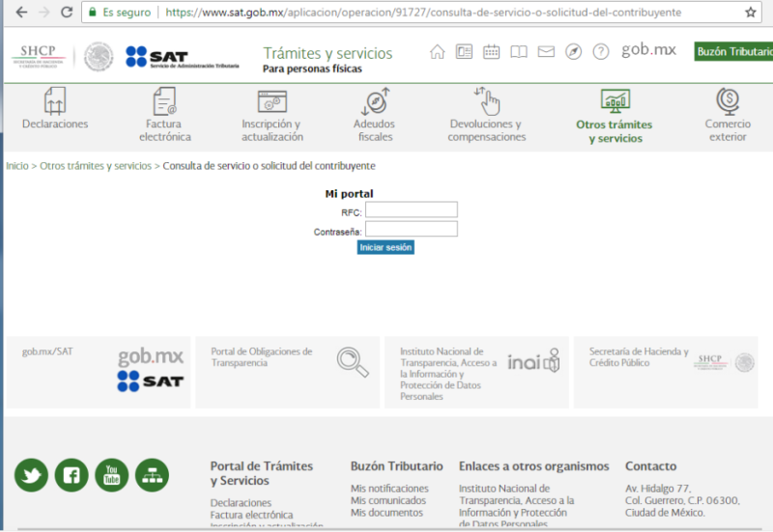The width and height of the screenshot is (773, 532).
Task: Open the Factura electrónica menu
Action: click(164, 115)
